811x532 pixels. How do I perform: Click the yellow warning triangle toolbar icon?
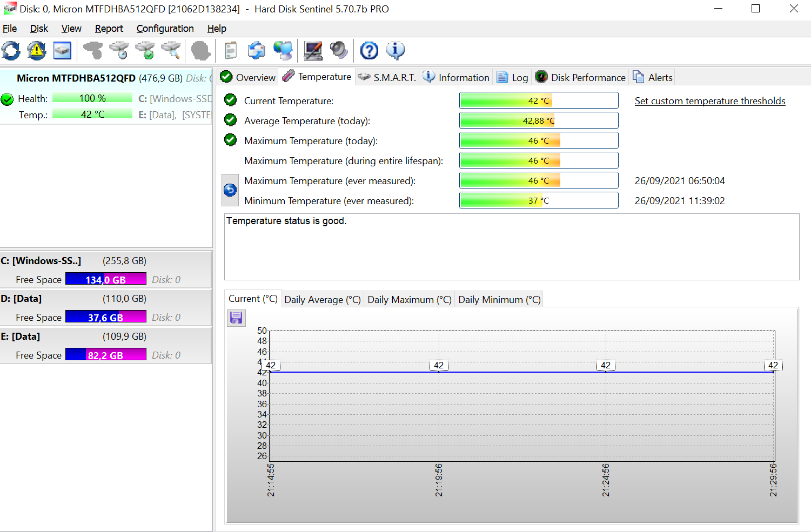[x=37, y=51]
